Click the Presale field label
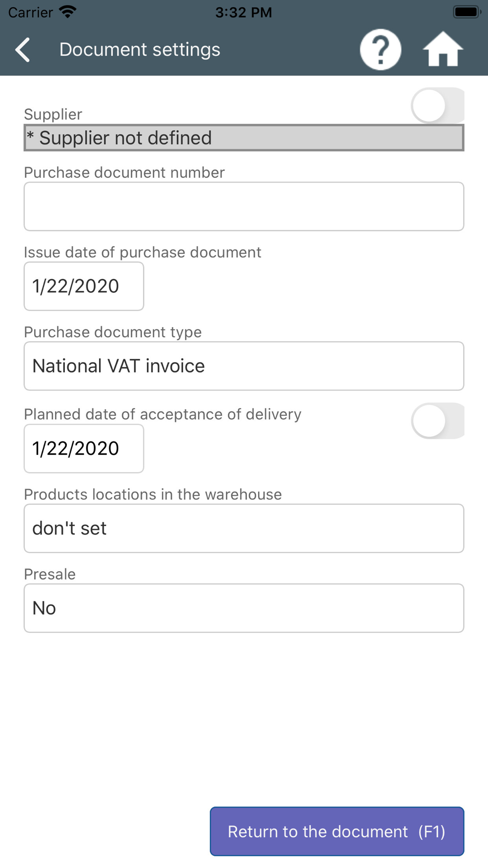Screen dimensions: 488x868 [x=50, y=574]
